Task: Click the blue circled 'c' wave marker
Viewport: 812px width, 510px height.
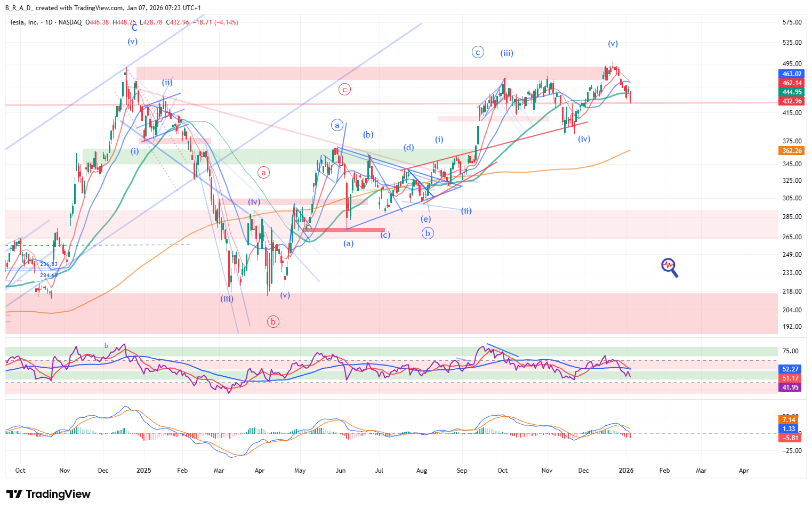Action: coord(478,52)
